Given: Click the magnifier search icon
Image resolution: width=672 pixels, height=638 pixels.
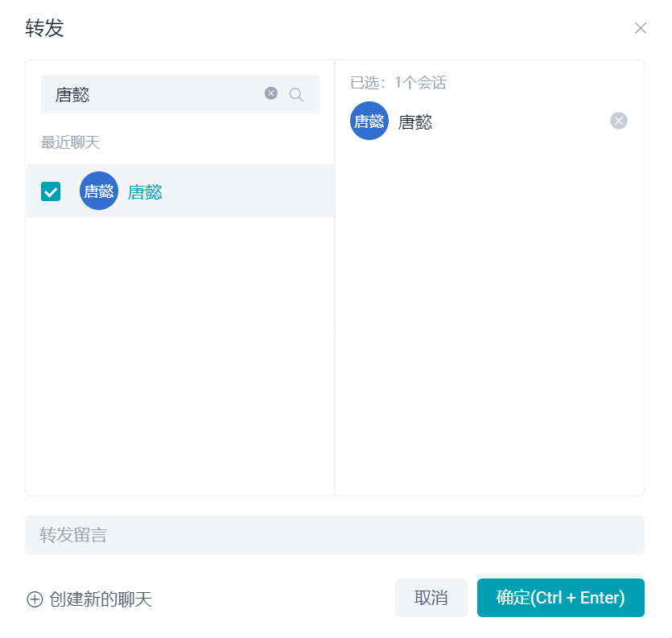Looking at the screenshot, I should pyautogui.click(x=296, y=94).
